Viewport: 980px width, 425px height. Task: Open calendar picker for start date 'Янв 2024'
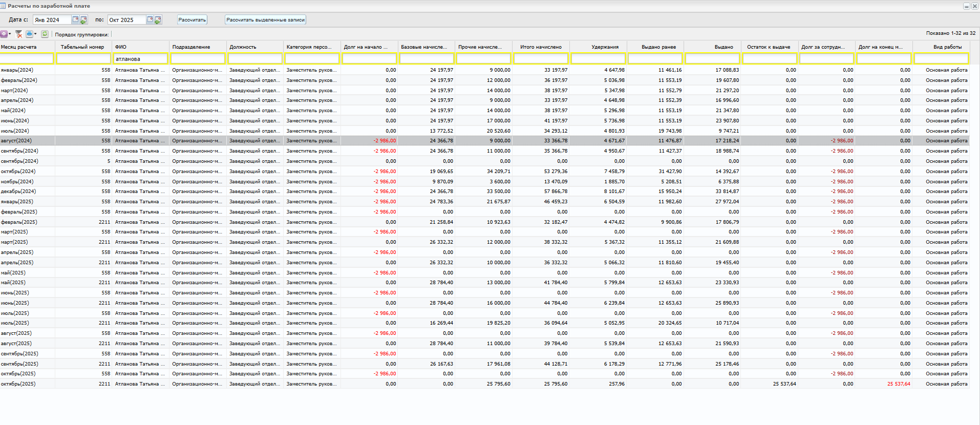click(x=75, y=19)
